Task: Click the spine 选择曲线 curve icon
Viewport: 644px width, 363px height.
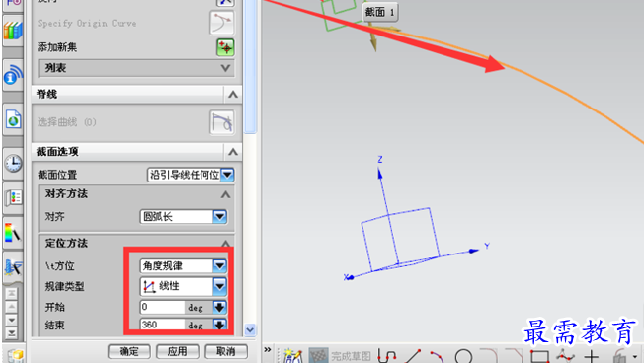Action: [x=222, y=121]
